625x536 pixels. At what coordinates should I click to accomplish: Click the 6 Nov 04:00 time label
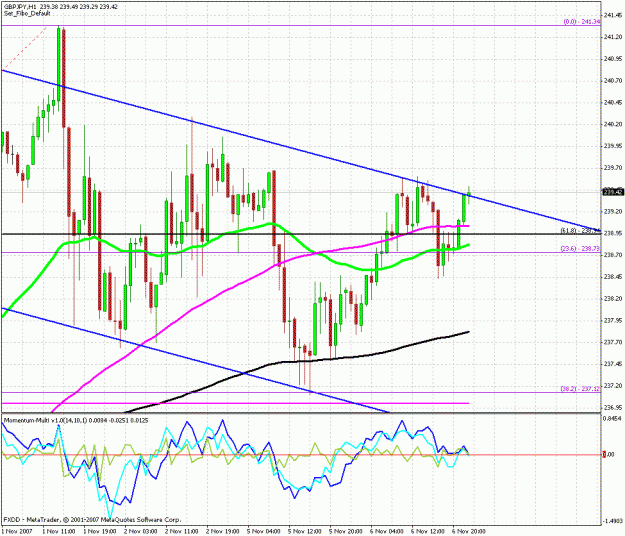point(387,531)
